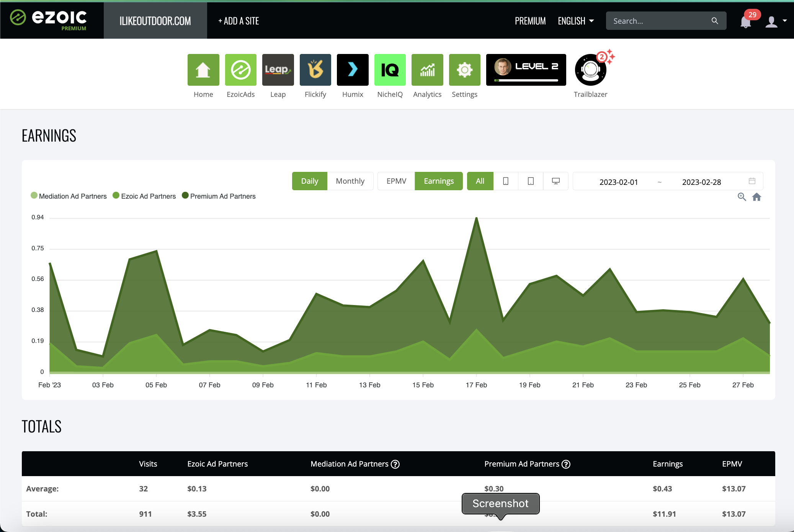Select All devices filter
Screen dimensions: 794x532
480,181
